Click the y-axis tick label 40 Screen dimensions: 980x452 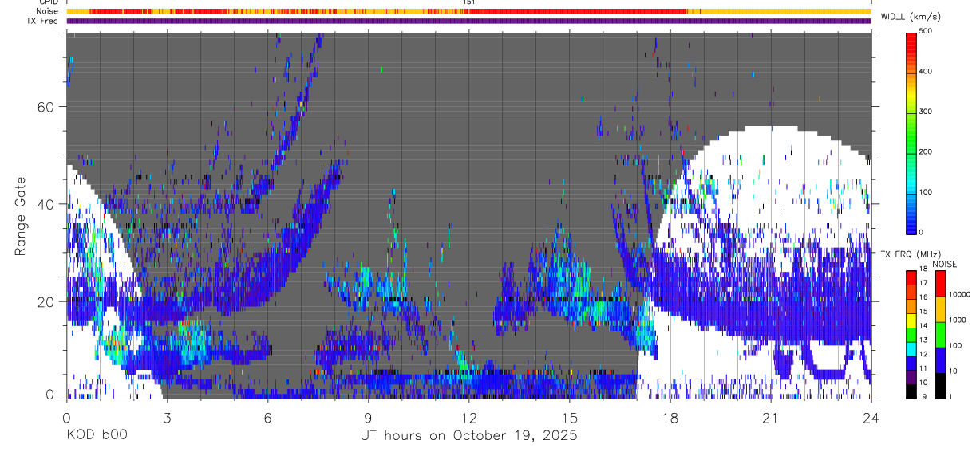coord(47,204)
